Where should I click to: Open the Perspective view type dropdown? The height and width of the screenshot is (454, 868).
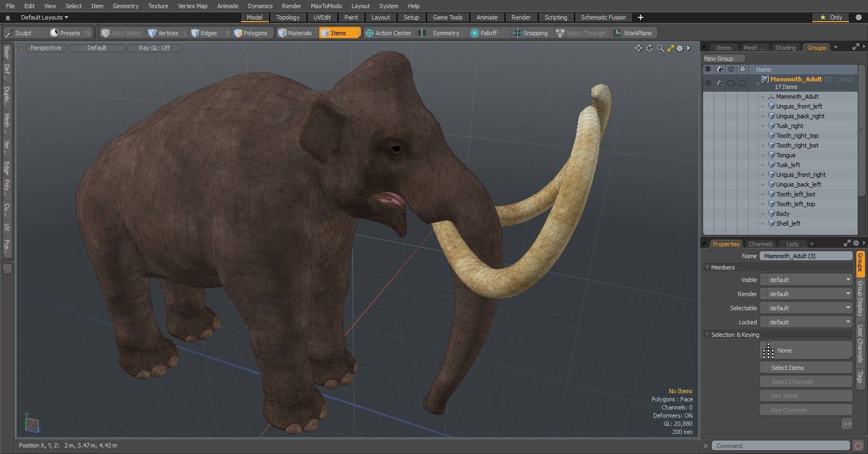[46, 48]
